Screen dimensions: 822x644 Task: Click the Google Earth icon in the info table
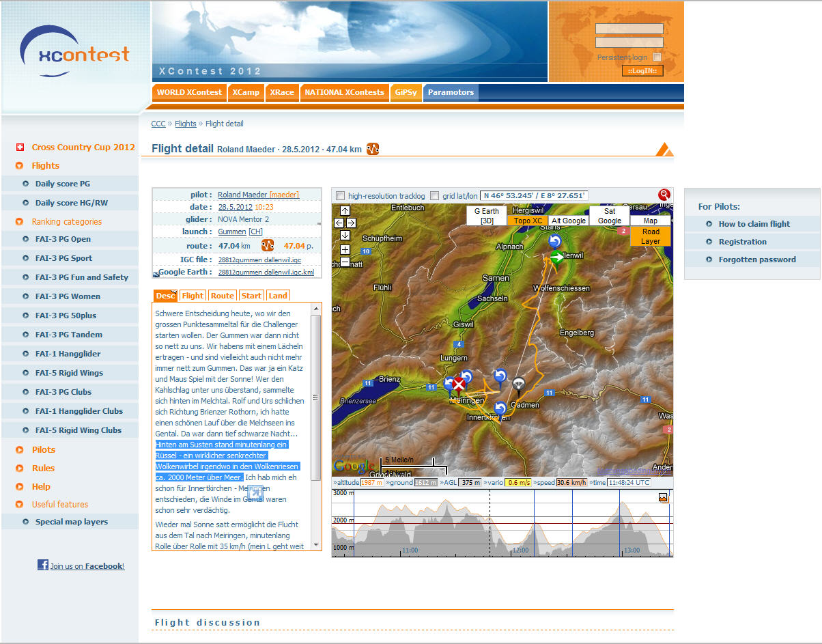coord(156,274)
